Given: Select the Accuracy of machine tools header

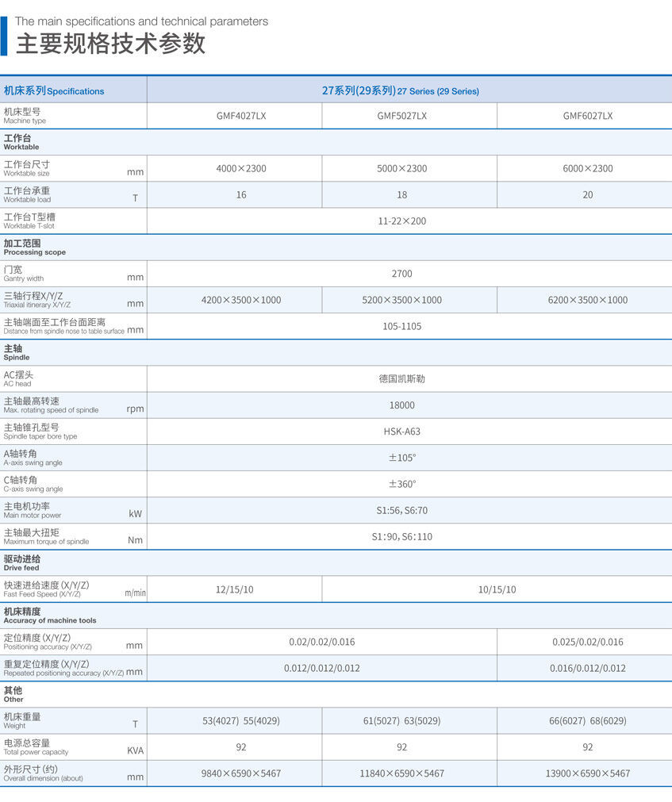Looking at the screenshot, I should pos(36,616).
